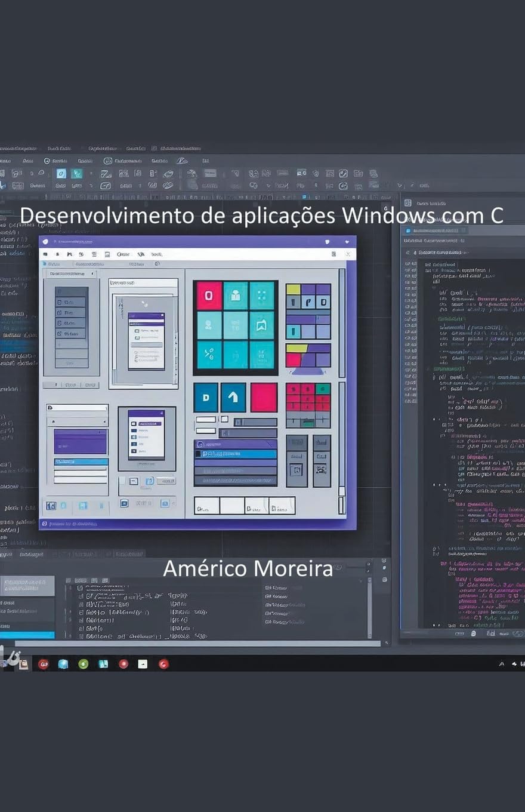Click the solid purple panel in the form preview
This screenshot has height=812, width=525.
point(81,441)
